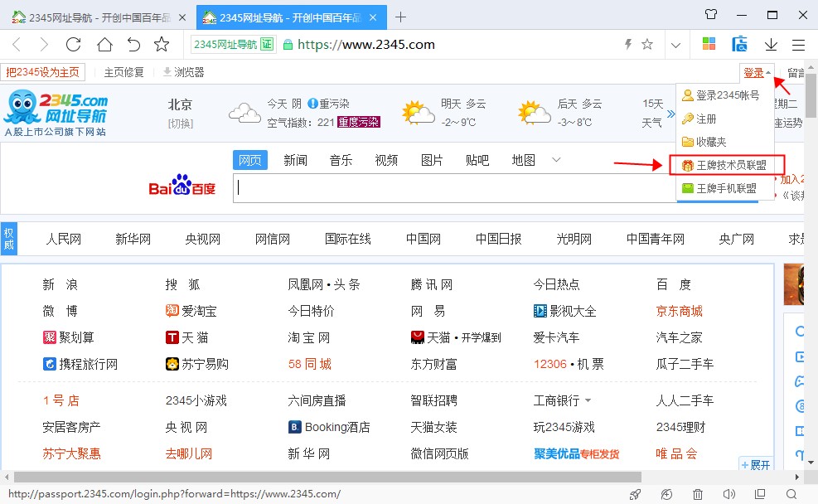Click the trash cleanup icon in the status bar
818x504 pixels.
tap(697, 493)
